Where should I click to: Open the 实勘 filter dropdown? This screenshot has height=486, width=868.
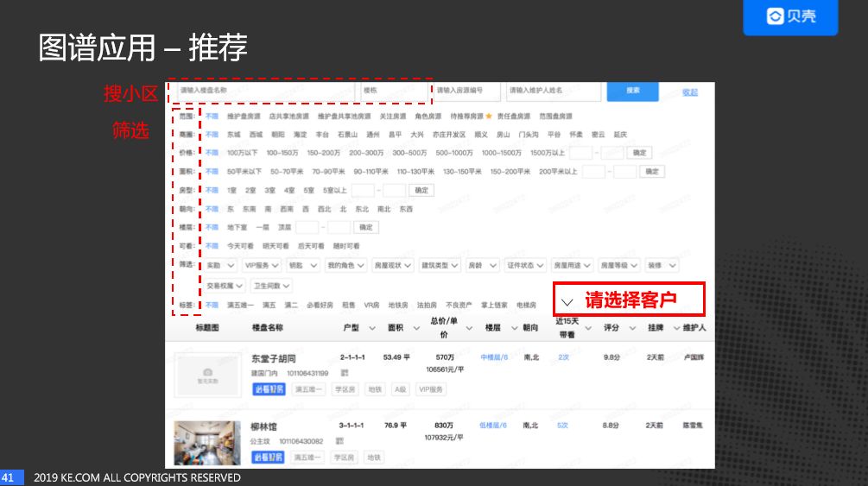[x=221, y=266]
